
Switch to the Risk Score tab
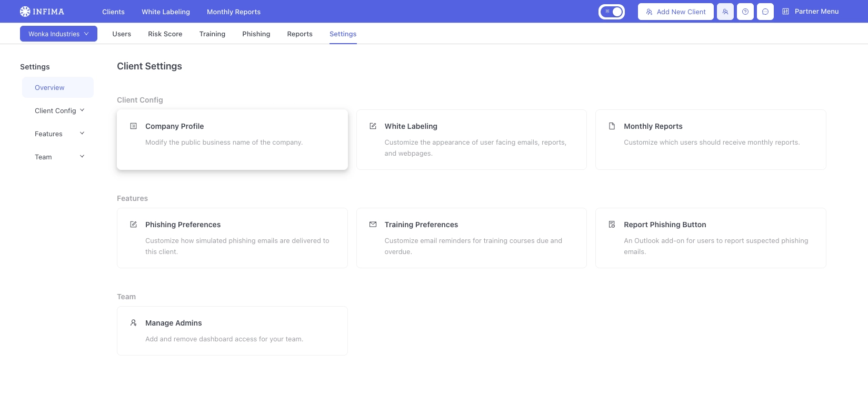pos(165,34)
